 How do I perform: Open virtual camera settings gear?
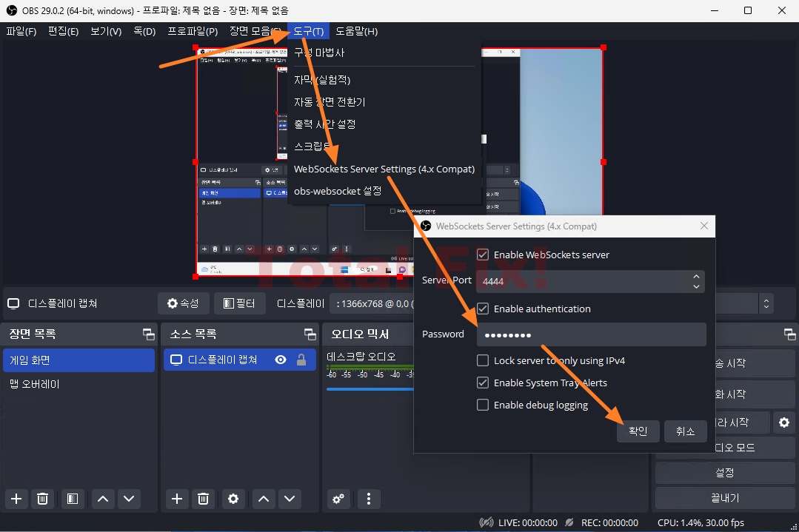tap(783, 422)
